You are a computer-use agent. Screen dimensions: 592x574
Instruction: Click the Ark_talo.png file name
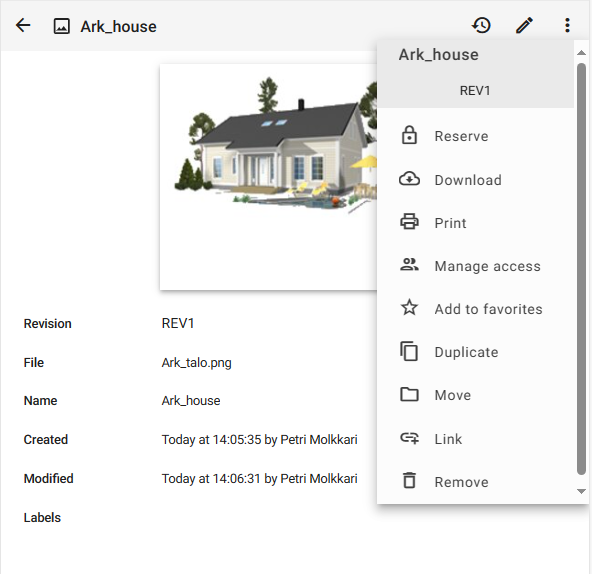pyautogui.click(x=196, y=363)
